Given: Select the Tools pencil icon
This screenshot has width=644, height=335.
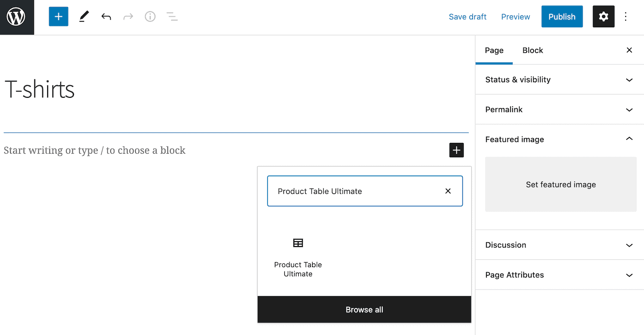Looking at the screenshot, I should (84, 17).
